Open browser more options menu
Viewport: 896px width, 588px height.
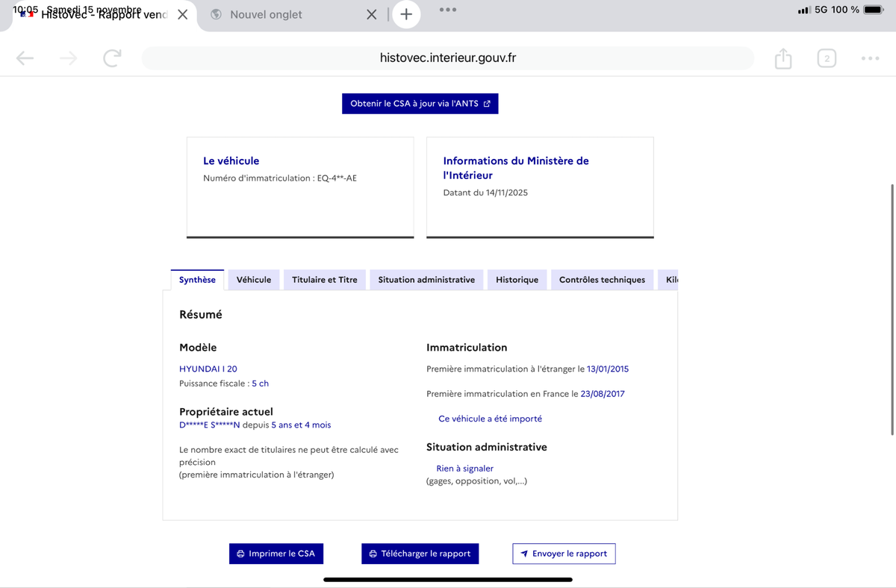coord(870,58)
